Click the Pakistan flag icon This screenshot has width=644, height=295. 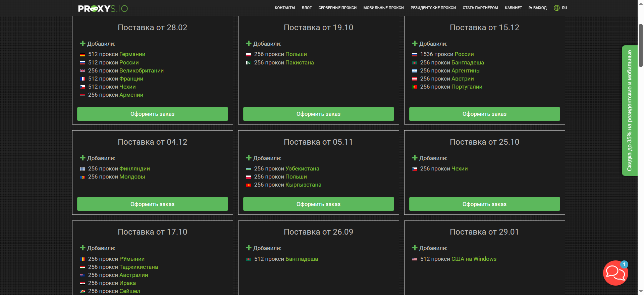(249, 63)
